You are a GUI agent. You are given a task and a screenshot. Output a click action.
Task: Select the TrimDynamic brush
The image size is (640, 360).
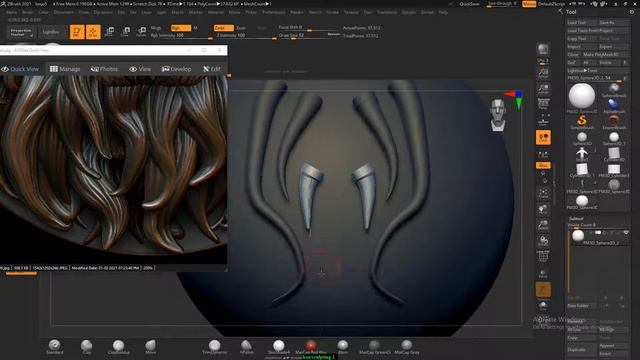(214, 347)
